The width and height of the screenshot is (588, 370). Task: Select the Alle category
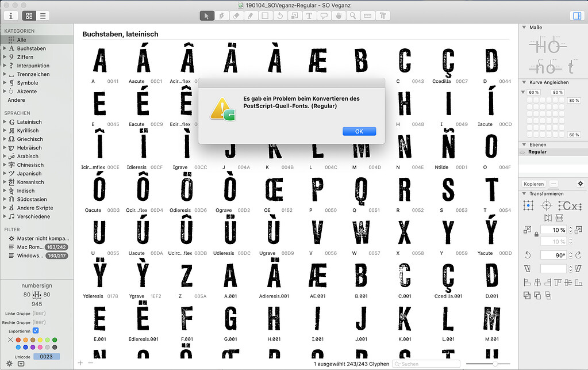point(37,40)
